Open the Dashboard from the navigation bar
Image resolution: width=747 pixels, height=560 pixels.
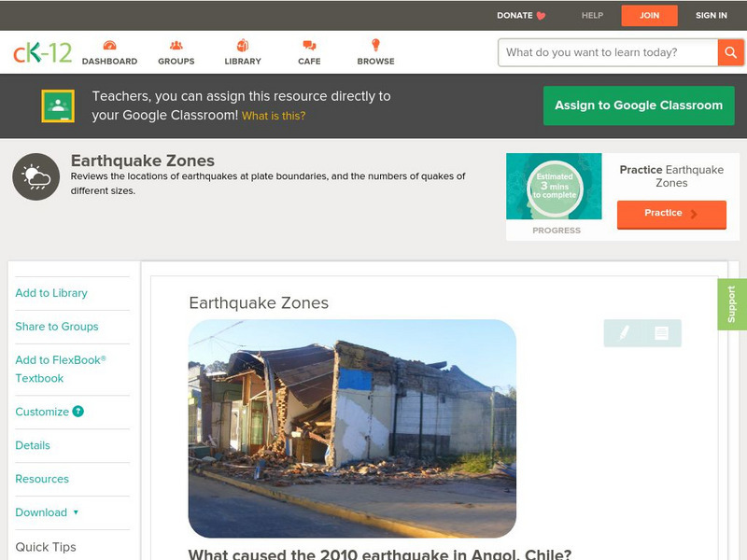pos(110,44)
